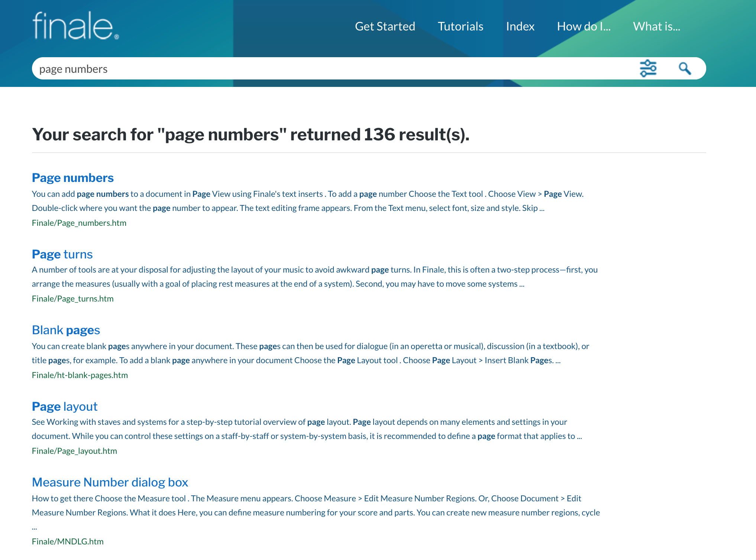The height and width of the screenshot is (560, 756).
Task: Click the Finale/ht-blank-pages.htm path link
Action: tap(80, 375)
